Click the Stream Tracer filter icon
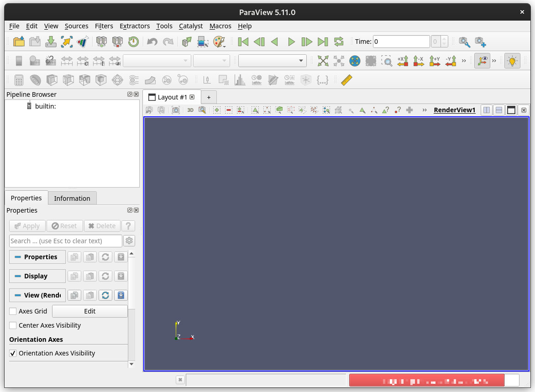Screen dimensions: 535x392 [x=134, y=80]
